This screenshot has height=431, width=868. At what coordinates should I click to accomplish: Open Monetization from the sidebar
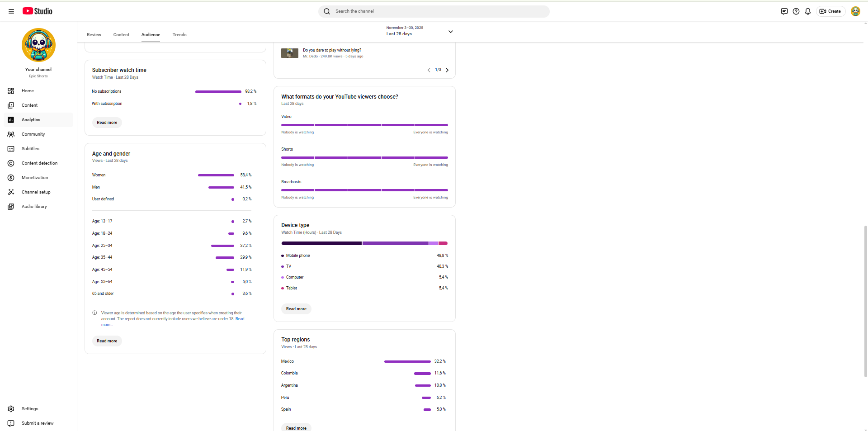coord(34,178)
